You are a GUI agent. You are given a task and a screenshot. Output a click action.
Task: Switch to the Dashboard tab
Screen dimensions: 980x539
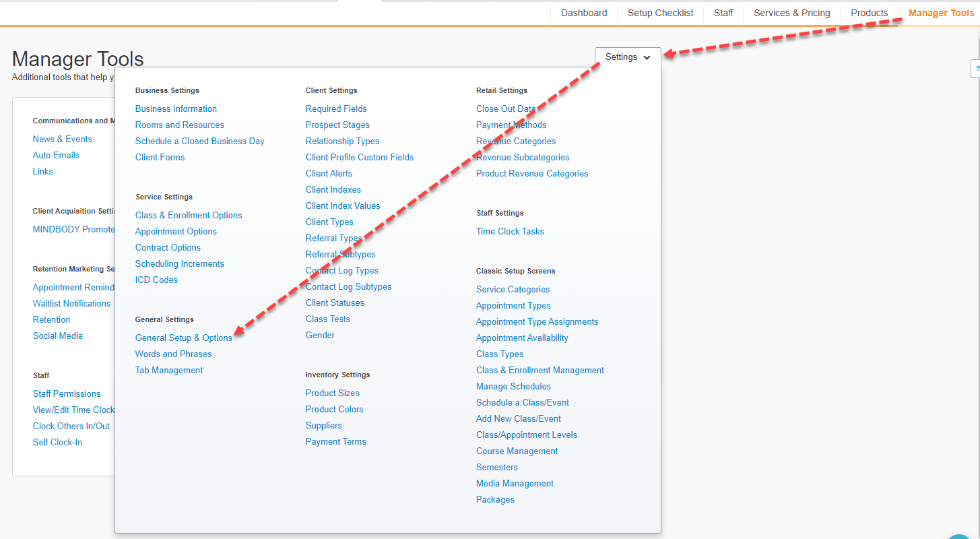[x=583, y=13]
